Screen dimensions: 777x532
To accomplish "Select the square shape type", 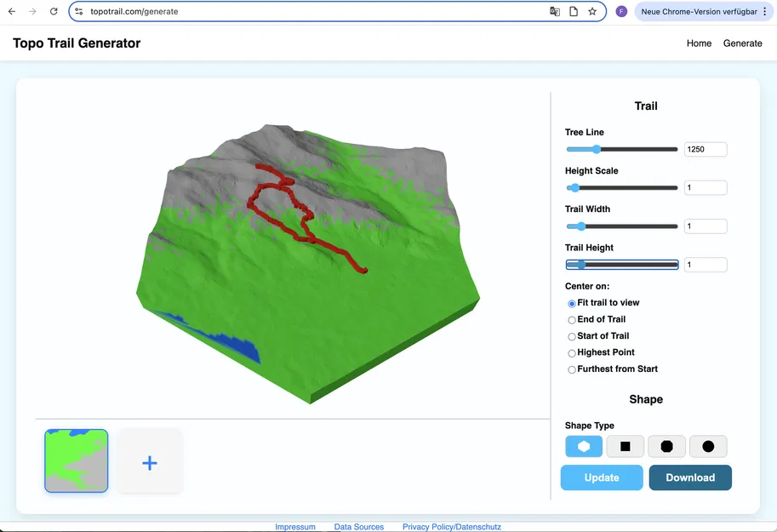I will [625, 446].
